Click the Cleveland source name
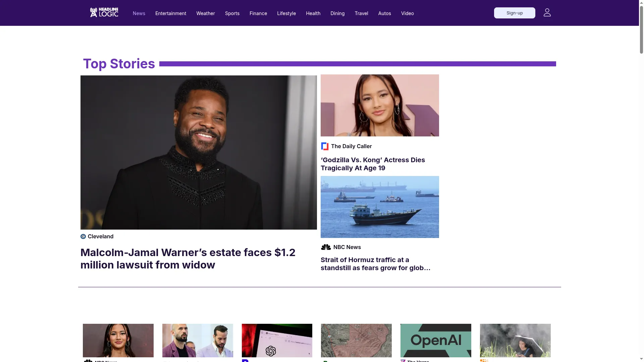The width and height of the screenshot is (644, 362). pyautogui.click(x=101, y=237)
